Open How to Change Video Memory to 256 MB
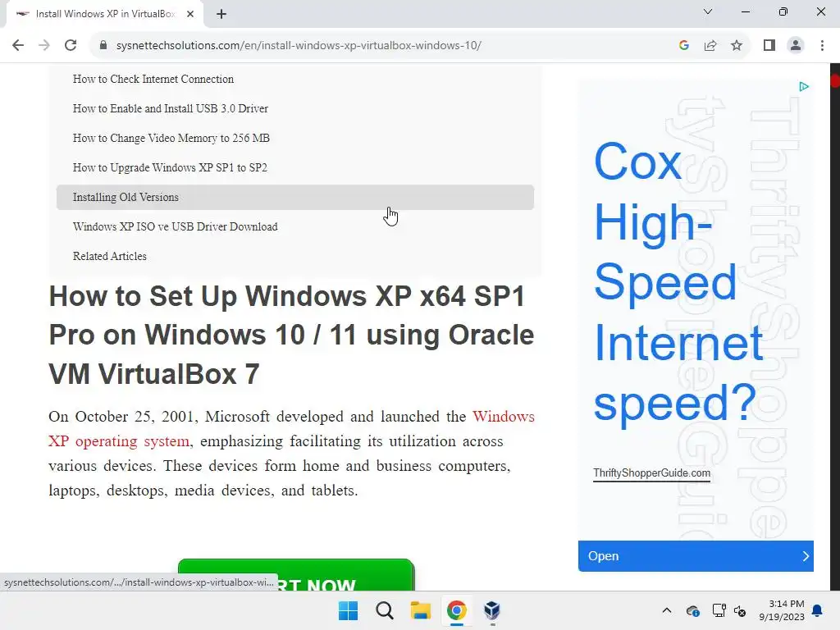 (x=171, y=138)
